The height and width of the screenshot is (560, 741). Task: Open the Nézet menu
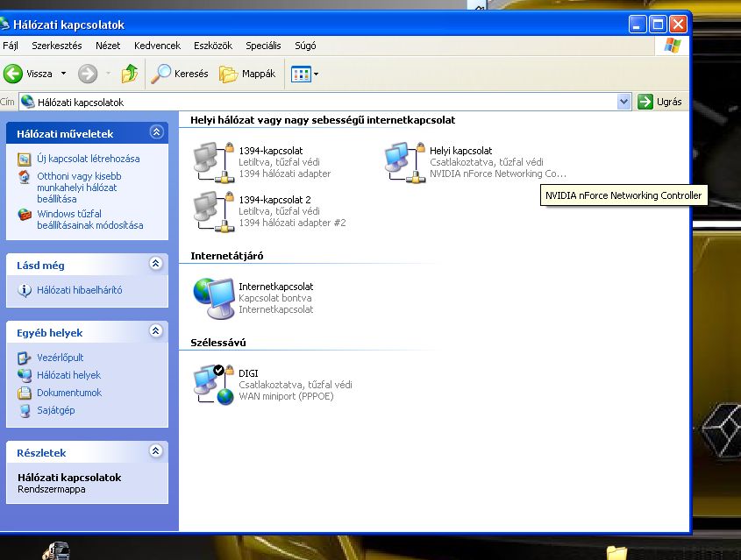(x=108, y=46)
